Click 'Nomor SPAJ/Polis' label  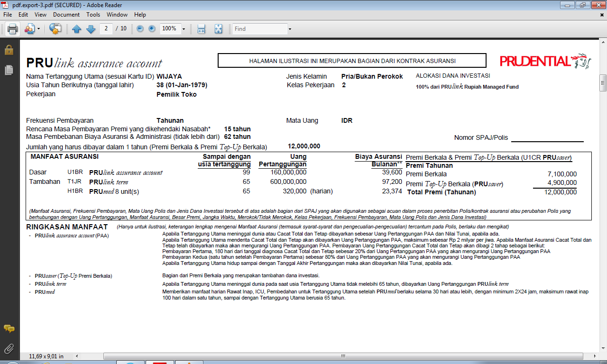click(x=481, y=138)
